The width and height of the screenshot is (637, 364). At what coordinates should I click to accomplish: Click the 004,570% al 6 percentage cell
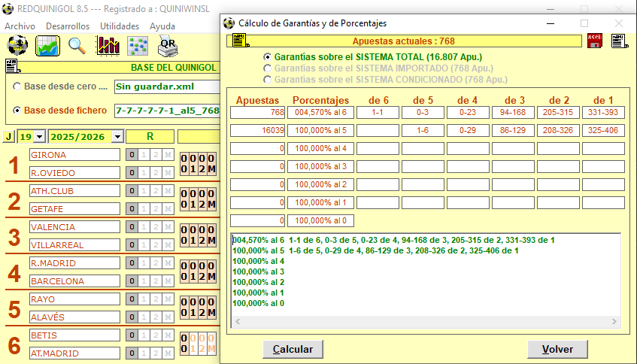(320, 112)
